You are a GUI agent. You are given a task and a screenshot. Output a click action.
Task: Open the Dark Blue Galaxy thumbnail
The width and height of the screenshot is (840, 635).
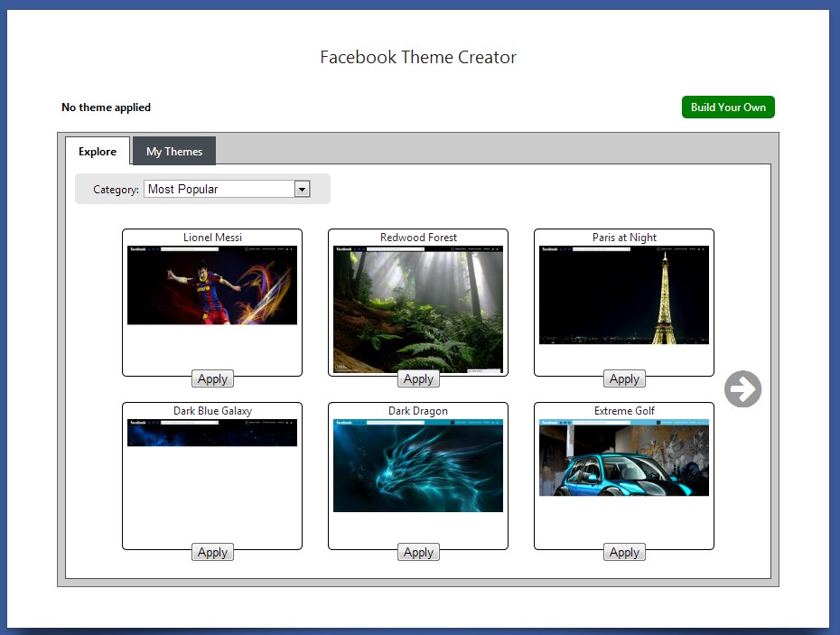[x=212, y=433]
